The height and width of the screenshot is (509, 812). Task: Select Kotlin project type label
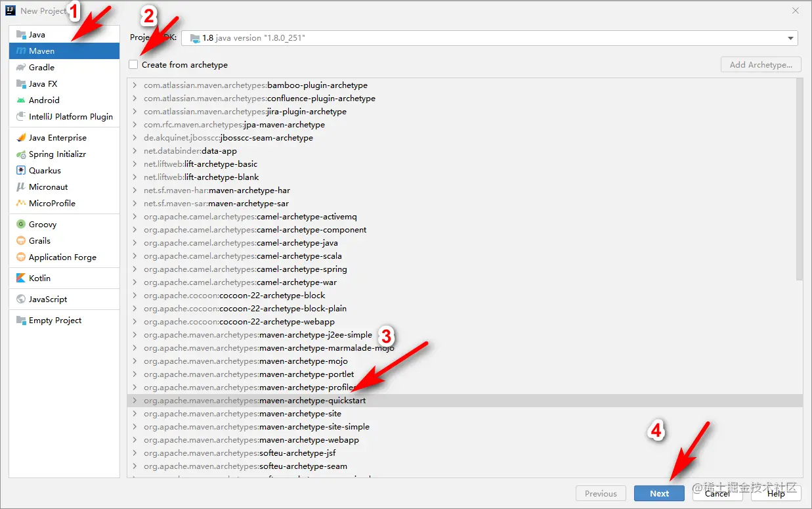pyautogui.click(x=39, y=278)
